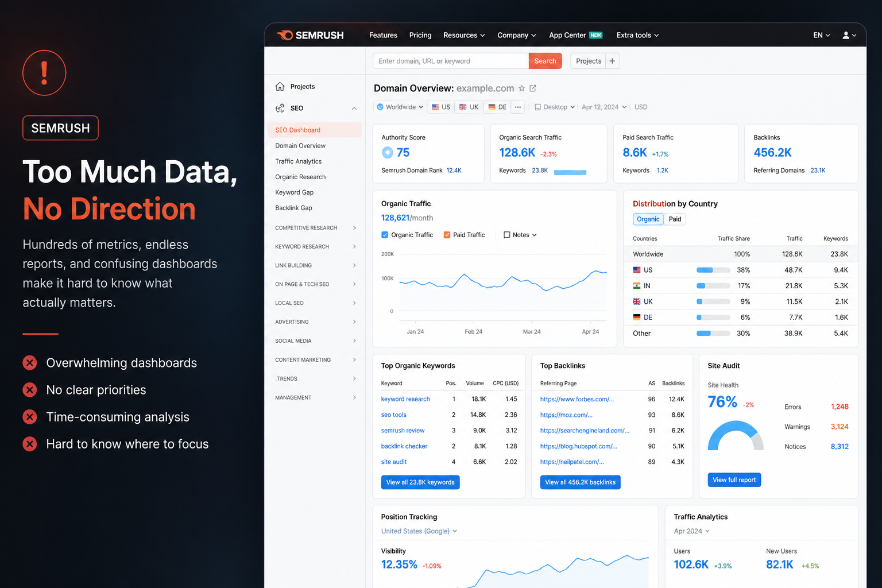Screen dimensions: 882x588
Task: Open Organic Research in the sidebar
Action: click(300, 177)
